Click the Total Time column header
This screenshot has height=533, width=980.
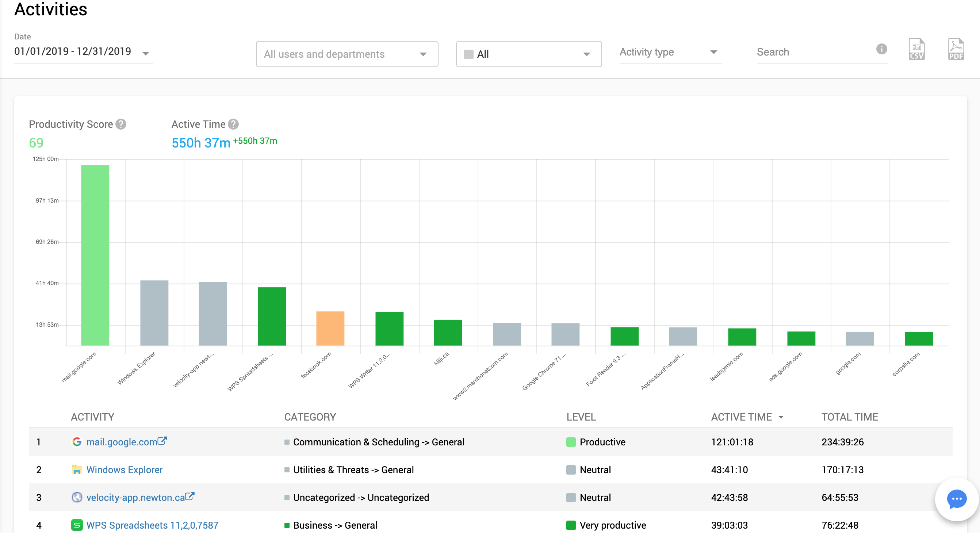(x=850, y=417)
